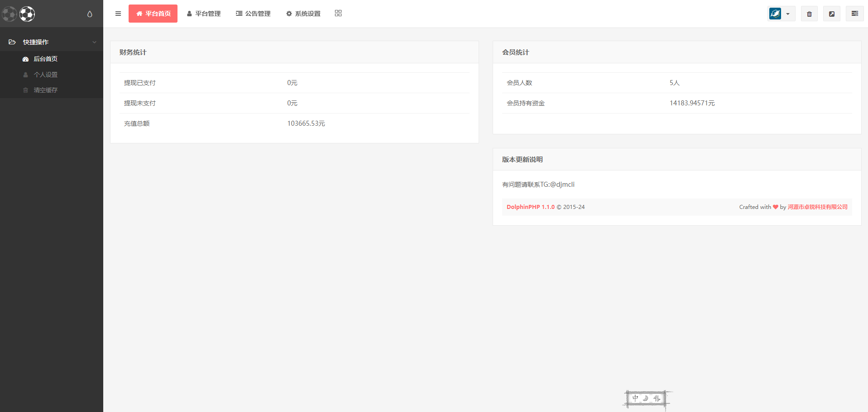This screenshot has width=868, height=412.
Task: Click the 后台首页 sidebar item
Action: click(x=45, y=59)
